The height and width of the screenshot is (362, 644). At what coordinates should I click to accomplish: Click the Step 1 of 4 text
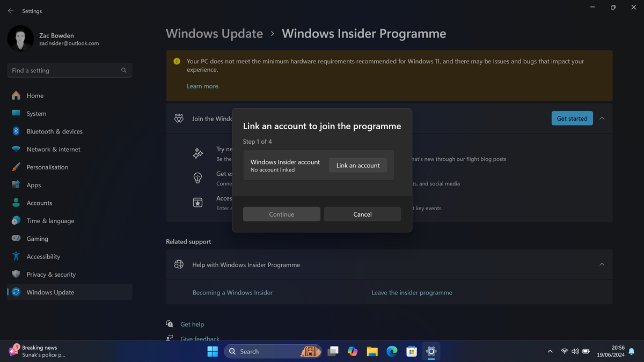(257, 142)
